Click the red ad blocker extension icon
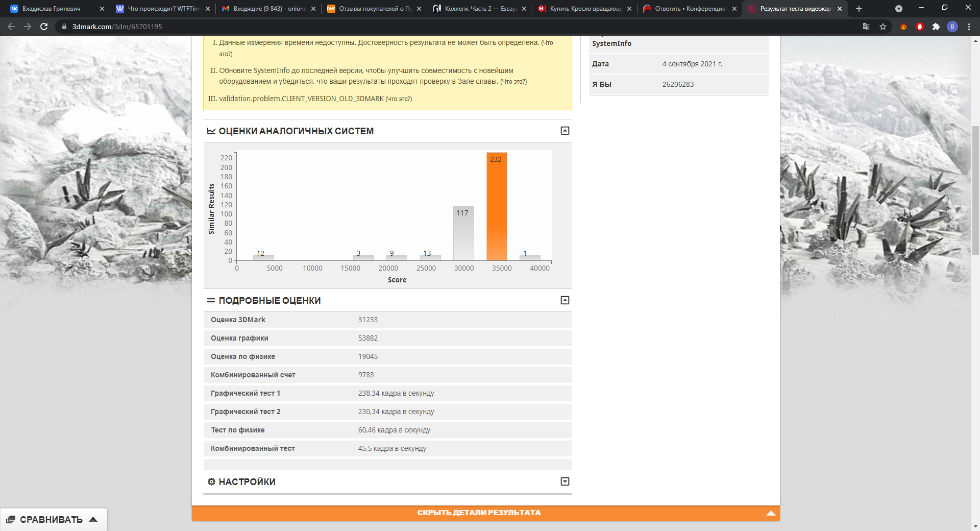The image size is (980, 531). tap(920, 27)
